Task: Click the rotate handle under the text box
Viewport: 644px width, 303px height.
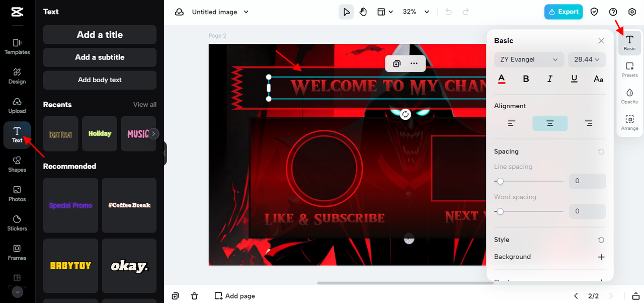Action: pyautogui.click(x=406, y=114)
